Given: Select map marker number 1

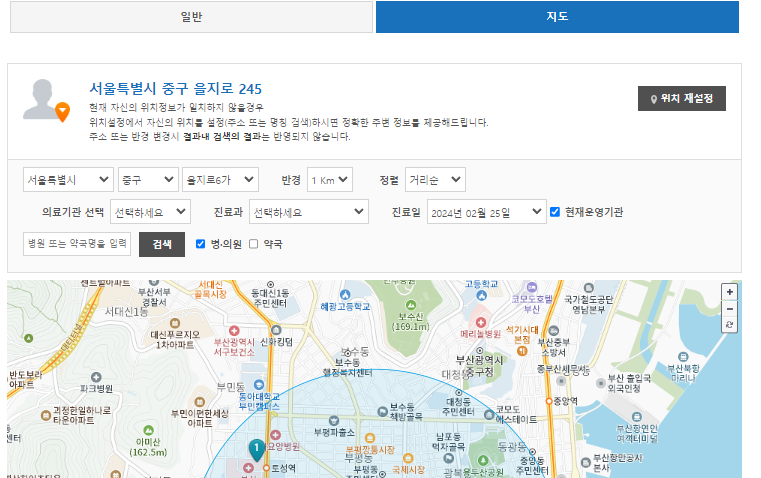Looking at the screenshot, I should 256,450.
